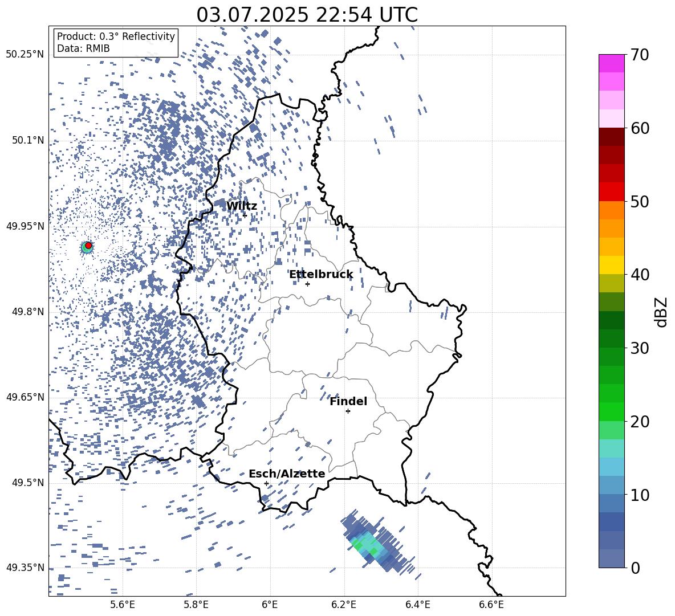This screenshot has height=616, width=675.
Task: Click the colorbar tick label '40'
Action: click(640, 275)
